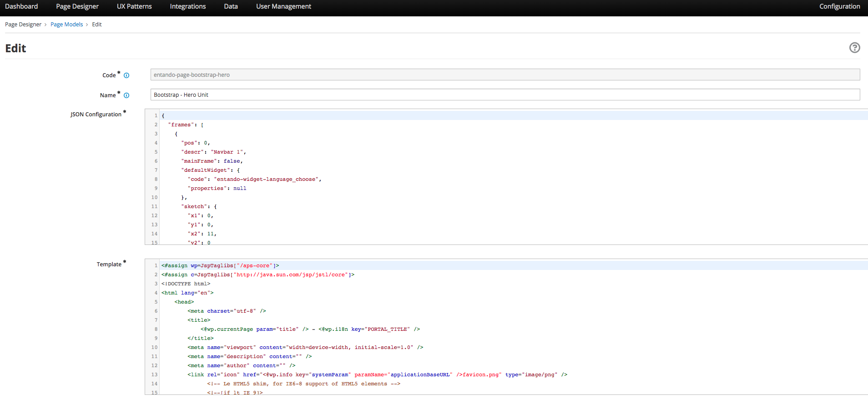This screenshot has height=404, width=868.
Task: Click the "frames": [ line in JSON editor
Action: pos(186,125)
